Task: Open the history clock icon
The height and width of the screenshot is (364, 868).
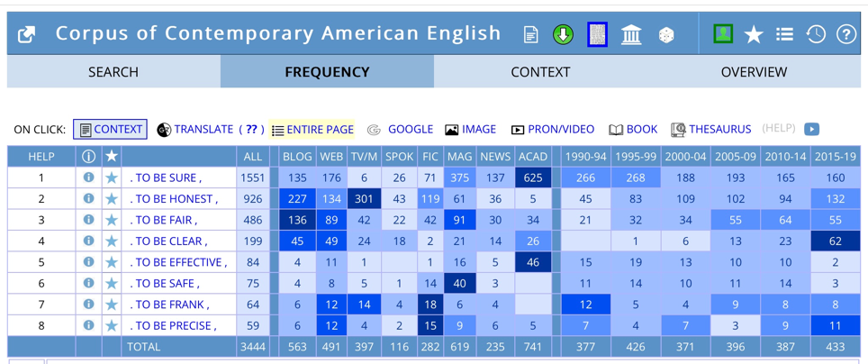Action: point(816,35)
